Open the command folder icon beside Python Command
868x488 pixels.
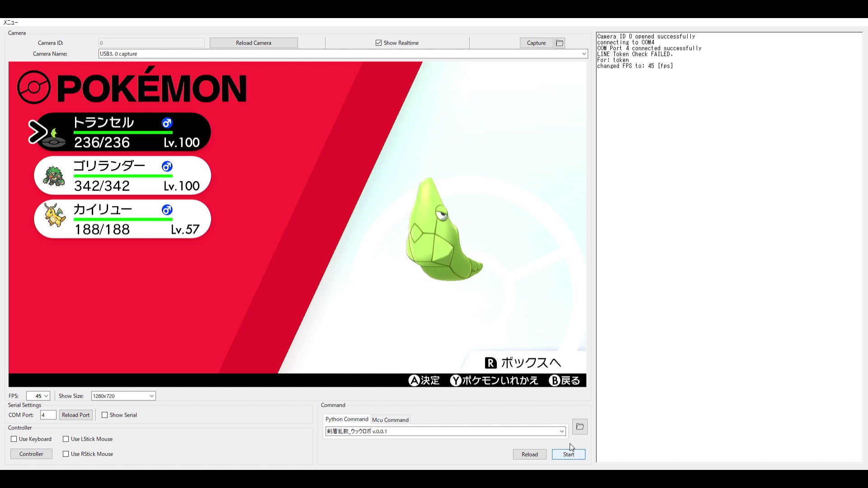[x=580, y=427]
